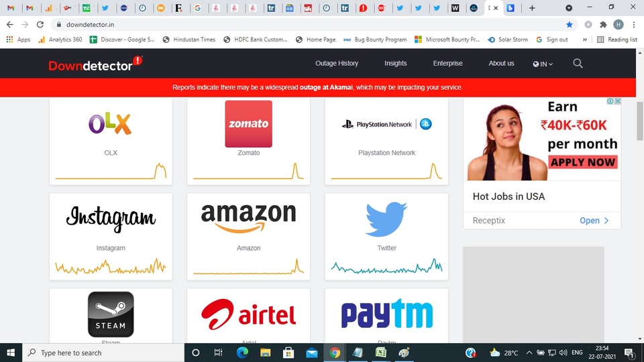644x362 pixels.
Task: Close the advertisement with X icon
Action: (x=617, y=101)
